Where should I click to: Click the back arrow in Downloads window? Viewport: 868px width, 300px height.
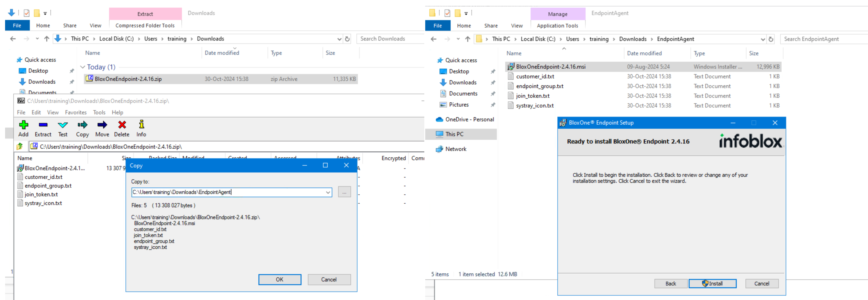pyautogui.click(x=13, y=39)
